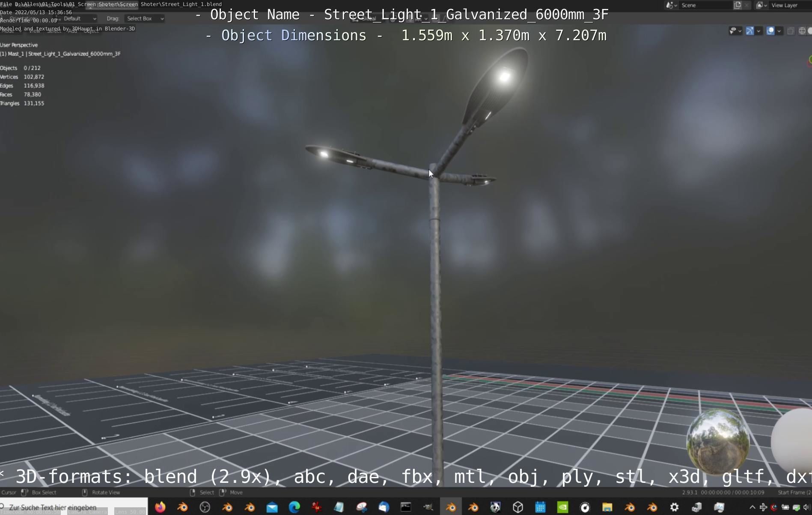Screen dimensions: 812x515
Task: Click the battery icon in system tray
Action: (785, 507)
